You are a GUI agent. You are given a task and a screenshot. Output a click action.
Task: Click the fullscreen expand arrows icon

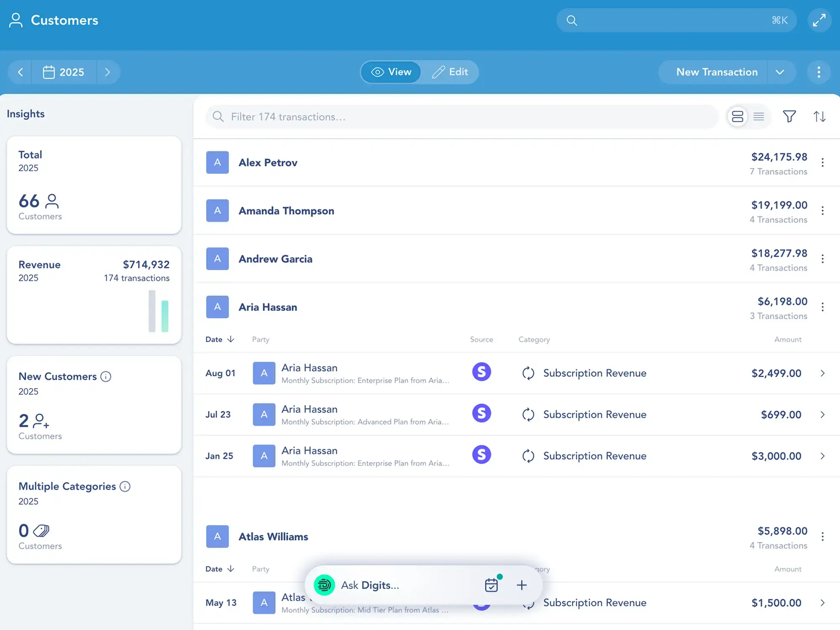click(819, 20)
